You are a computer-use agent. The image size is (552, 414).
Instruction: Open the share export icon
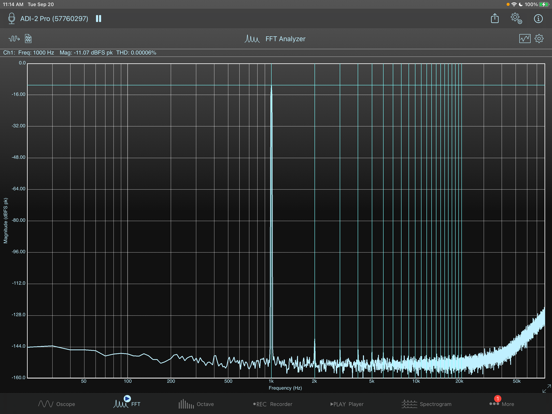495,18
